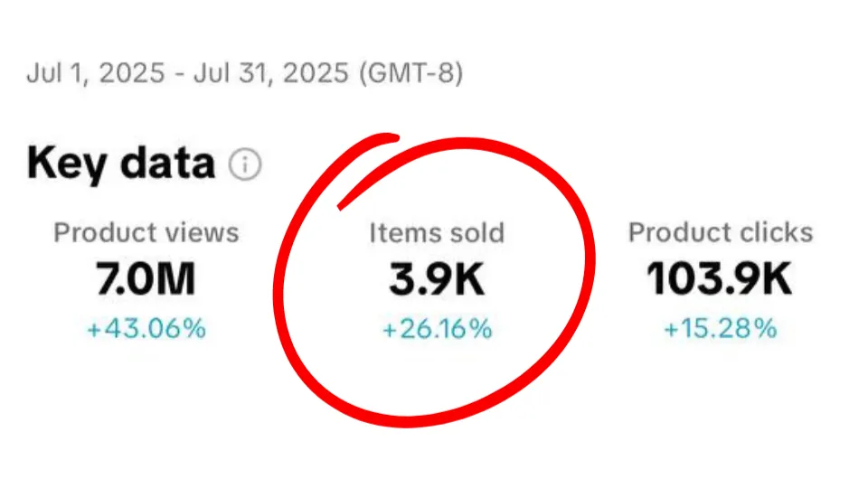Viewport: 868px width, 479px height.
Task: Open the Product clicks metric label
Action: [721, 232]
